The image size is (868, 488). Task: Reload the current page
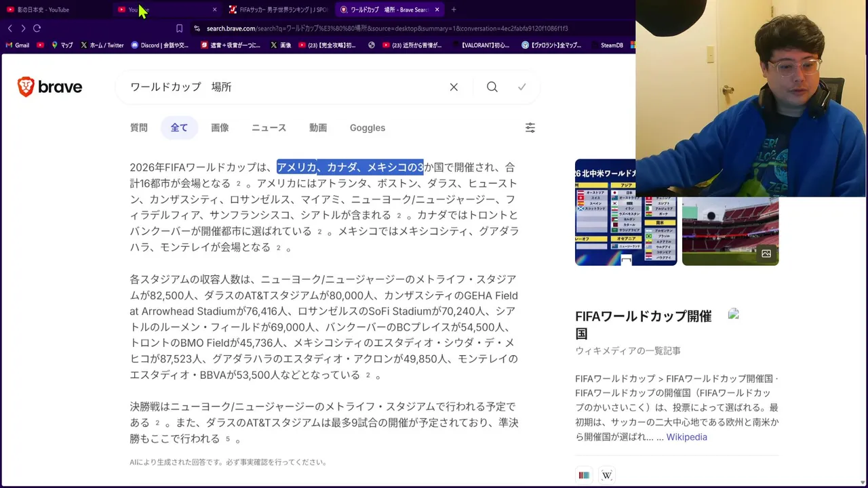click(x=37, y=28)
